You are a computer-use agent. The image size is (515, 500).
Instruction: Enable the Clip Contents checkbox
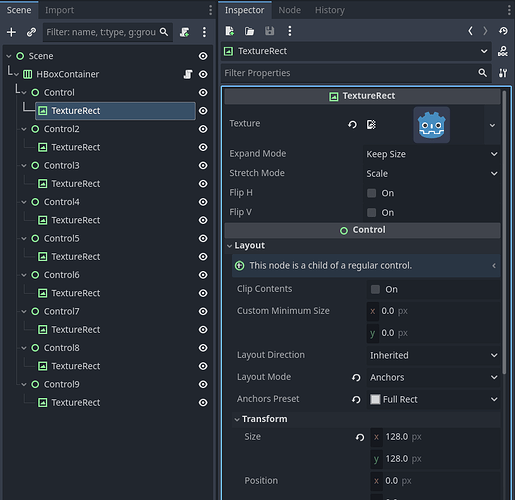375,289
